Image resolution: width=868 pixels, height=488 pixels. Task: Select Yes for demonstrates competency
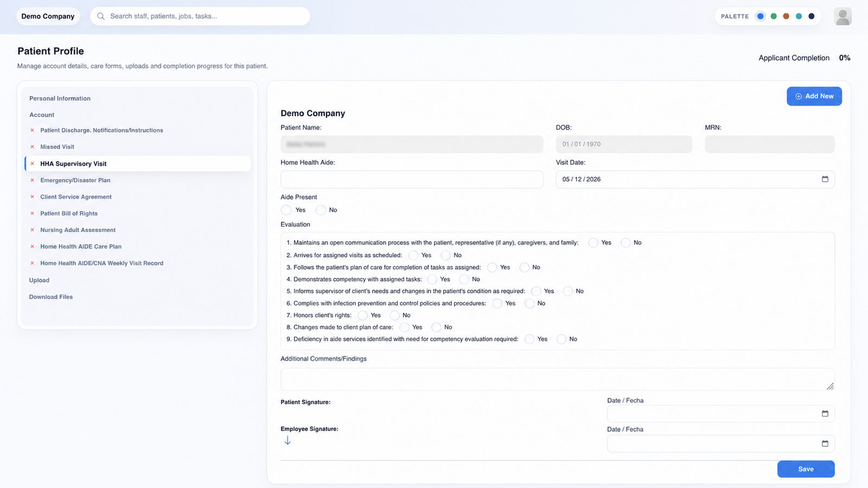[432, 279]
